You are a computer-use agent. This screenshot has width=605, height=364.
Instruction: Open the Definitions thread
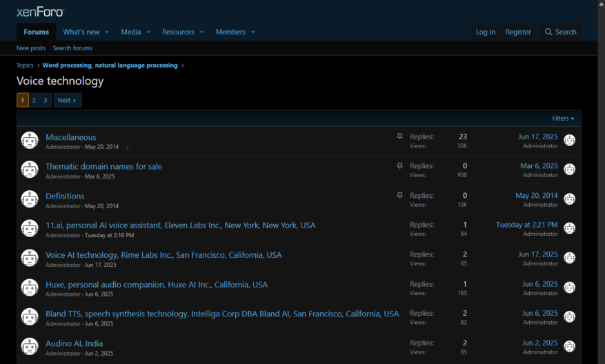click(65, 196)
